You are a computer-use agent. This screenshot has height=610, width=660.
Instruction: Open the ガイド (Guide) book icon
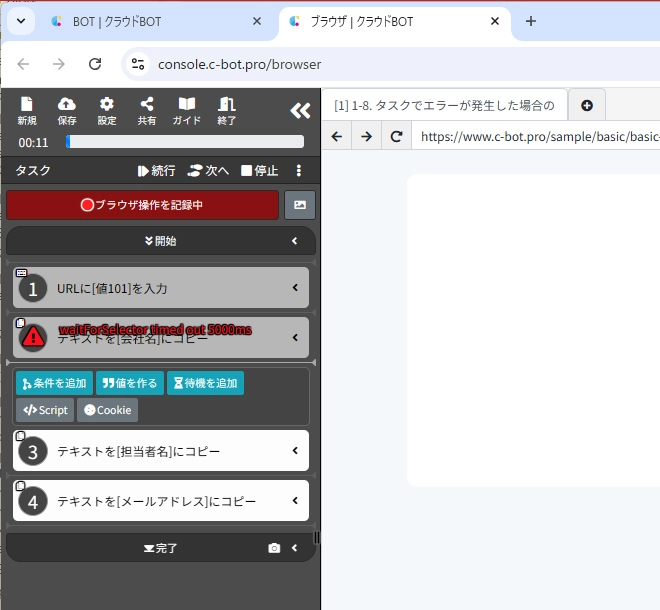pyautogui.click(x=187, y=110)
